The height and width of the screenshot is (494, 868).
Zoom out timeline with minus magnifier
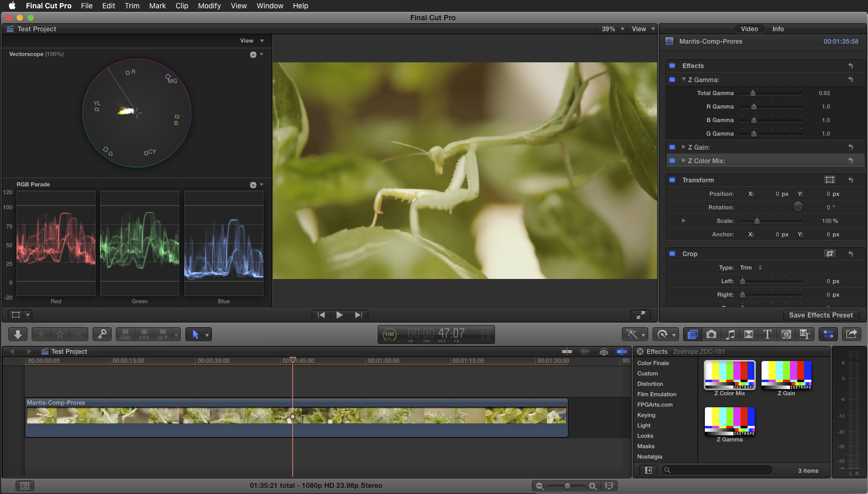point(540,486)
